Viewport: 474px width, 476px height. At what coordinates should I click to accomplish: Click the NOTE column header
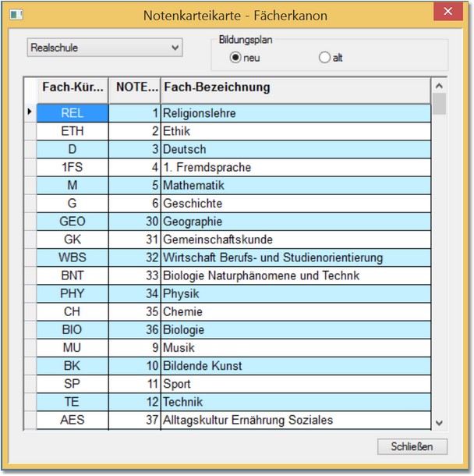(135, 87)
